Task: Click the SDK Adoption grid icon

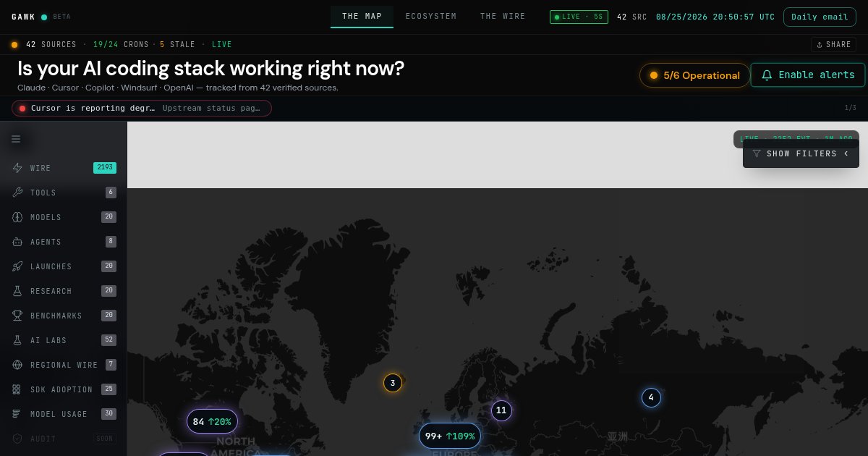Action: point(17,389)
